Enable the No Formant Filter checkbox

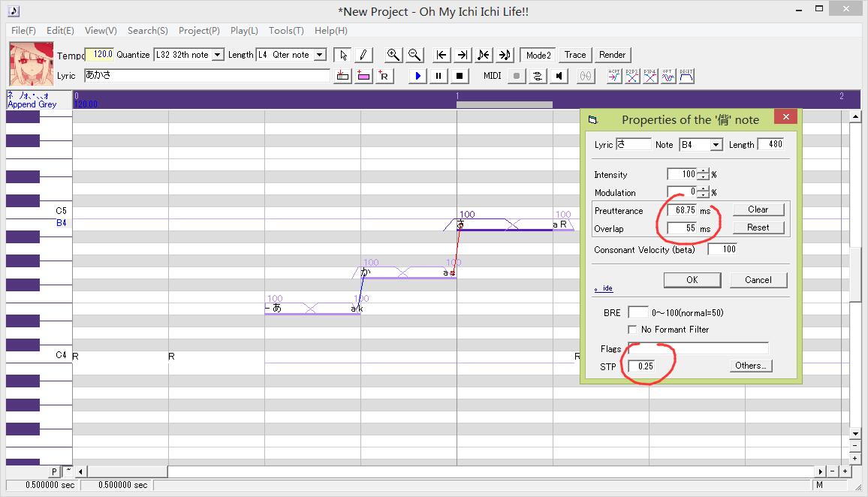click(x=632, y=330)
